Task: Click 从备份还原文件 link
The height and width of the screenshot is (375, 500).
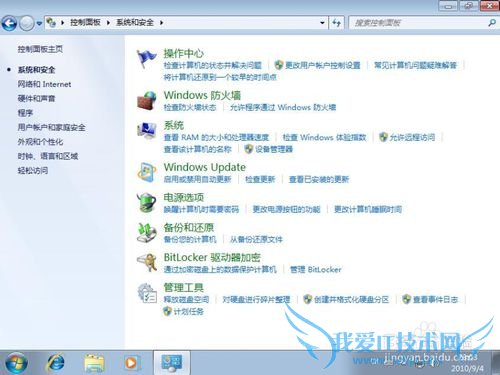Action: pos(256,239)
